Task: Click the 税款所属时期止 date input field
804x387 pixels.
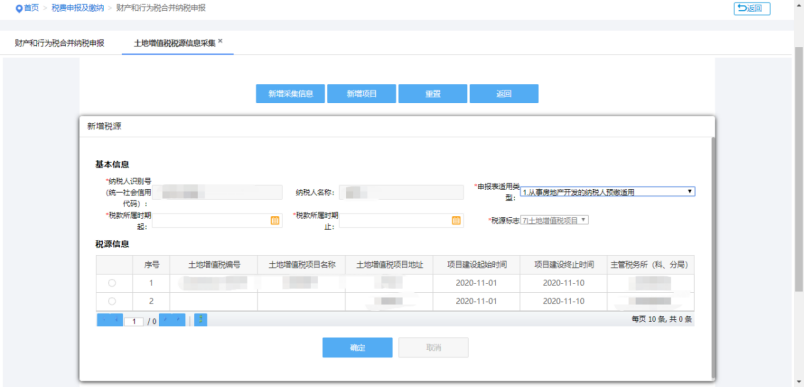Action: point(401,220)
